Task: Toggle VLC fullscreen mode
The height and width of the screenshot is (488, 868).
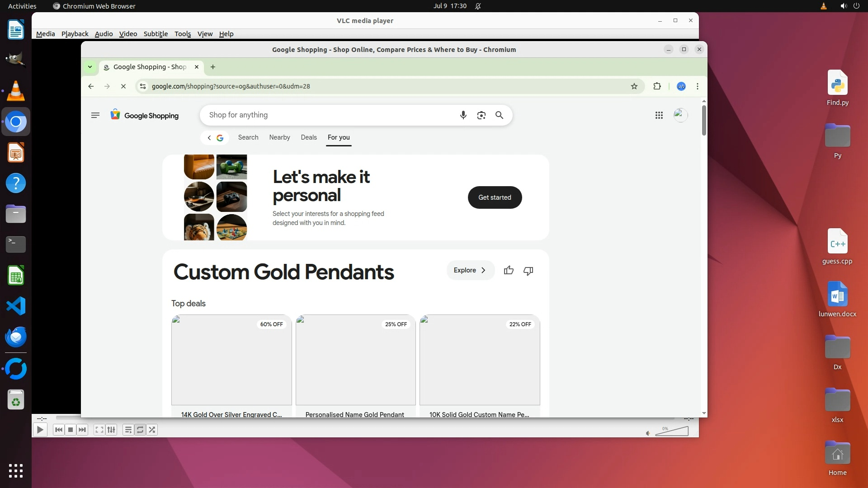Action: 99,430
